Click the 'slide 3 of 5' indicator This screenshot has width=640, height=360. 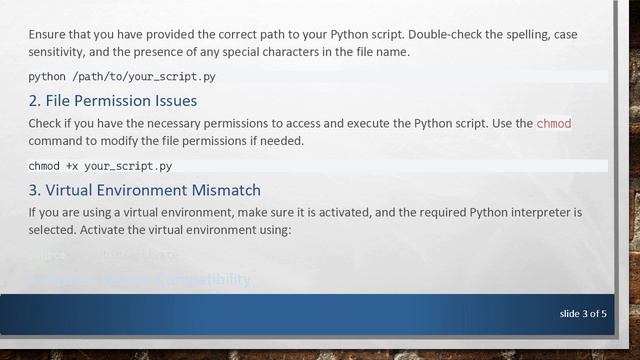click(x=583, y=313)
